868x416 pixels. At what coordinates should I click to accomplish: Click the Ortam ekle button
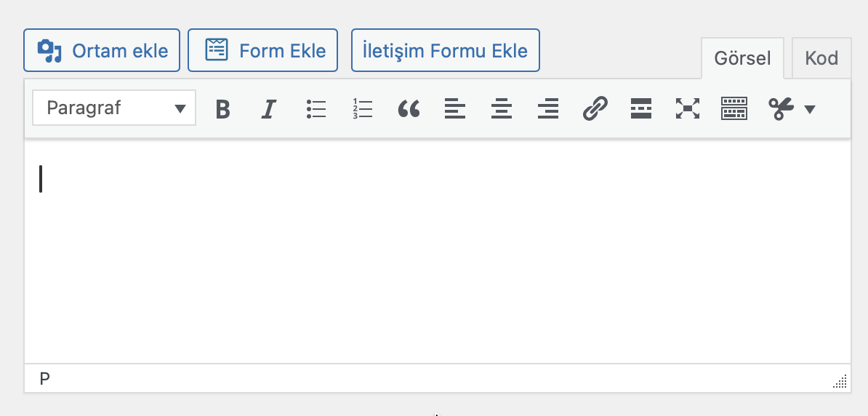[102, 50]
